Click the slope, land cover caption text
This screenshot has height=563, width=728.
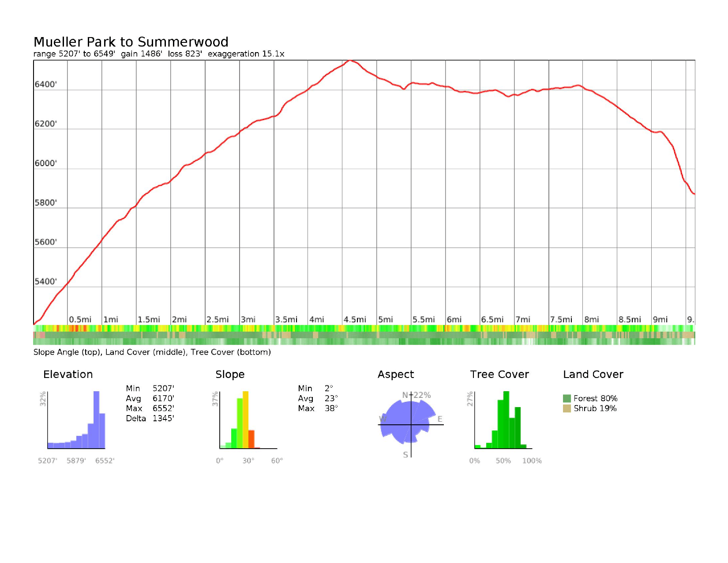[152, 352]
